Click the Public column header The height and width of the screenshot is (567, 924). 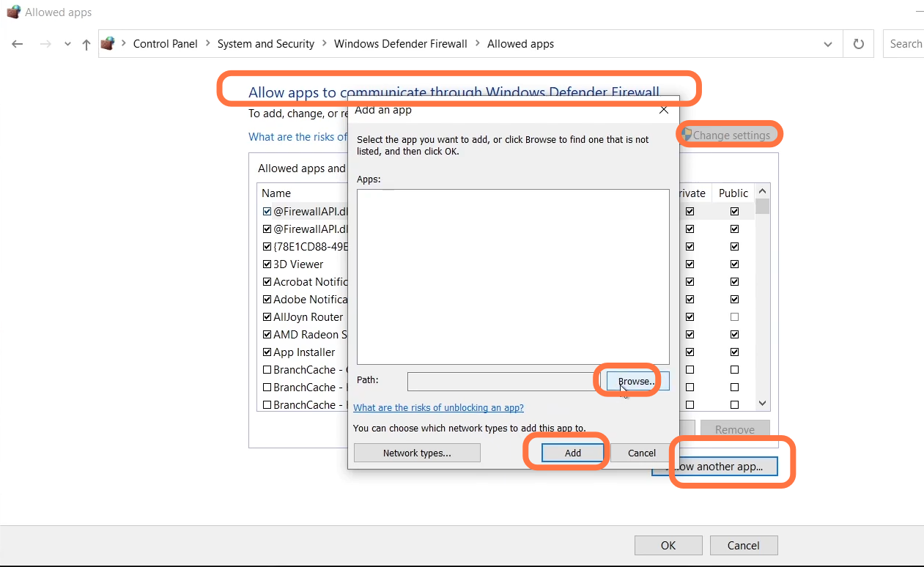point(733,193)
